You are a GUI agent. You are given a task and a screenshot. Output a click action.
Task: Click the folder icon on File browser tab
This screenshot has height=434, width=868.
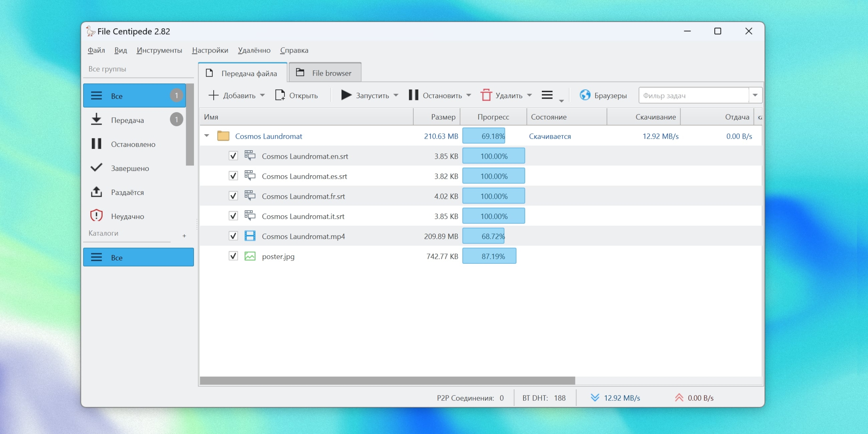(x=300, y=73)
